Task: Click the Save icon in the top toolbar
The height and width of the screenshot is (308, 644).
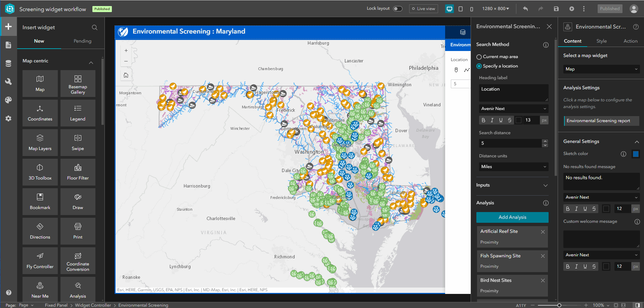Action: point(556,8)
